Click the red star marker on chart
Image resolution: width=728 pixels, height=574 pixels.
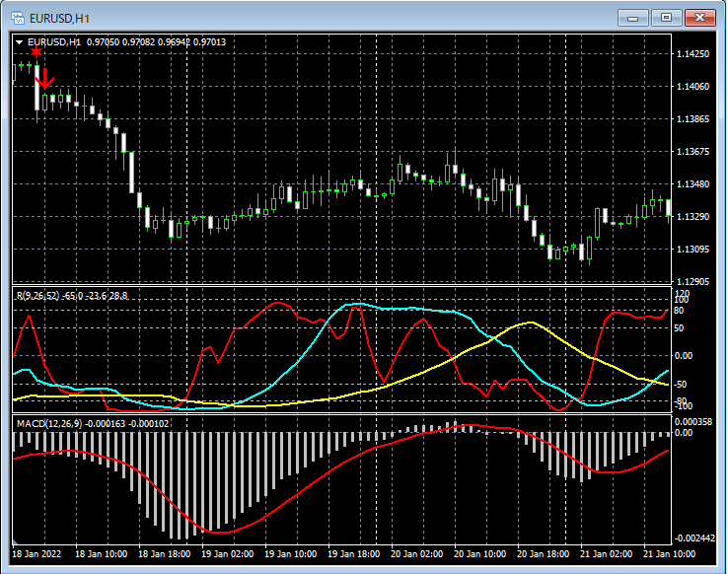36,51
